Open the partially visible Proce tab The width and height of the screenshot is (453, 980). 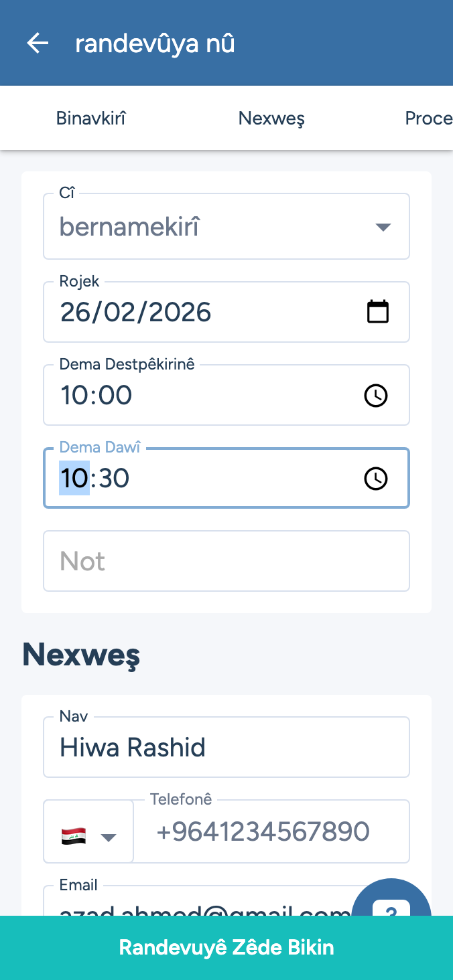[x=429, y=118]
